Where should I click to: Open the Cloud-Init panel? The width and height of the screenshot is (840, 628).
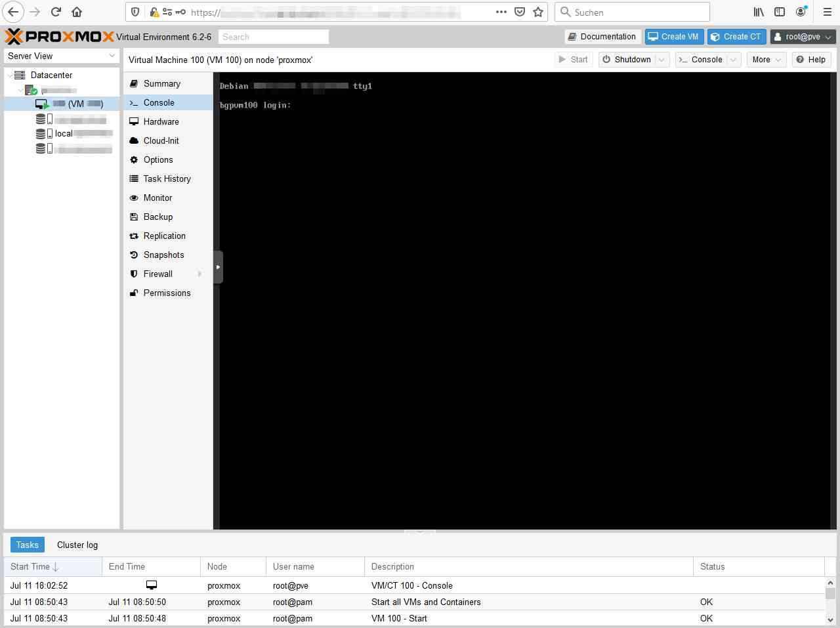168,140
